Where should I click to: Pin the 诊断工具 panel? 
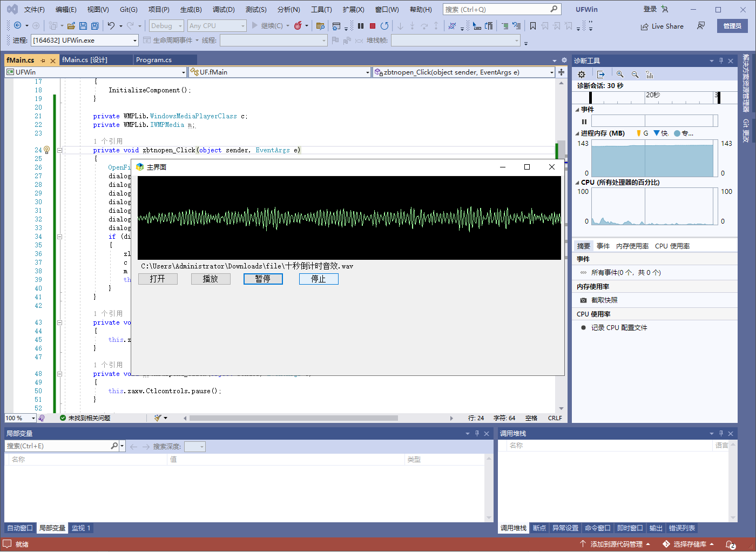point(721,60)
